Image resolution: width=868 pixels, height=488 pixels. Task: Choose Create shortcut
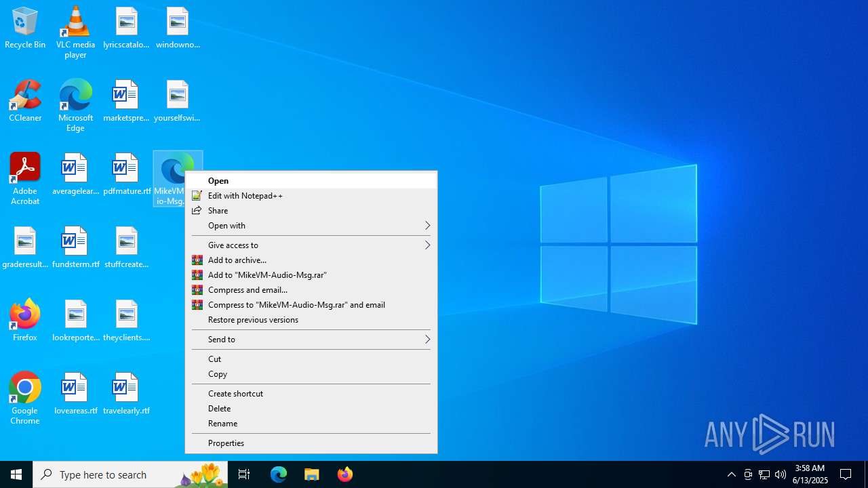(311, 394)
